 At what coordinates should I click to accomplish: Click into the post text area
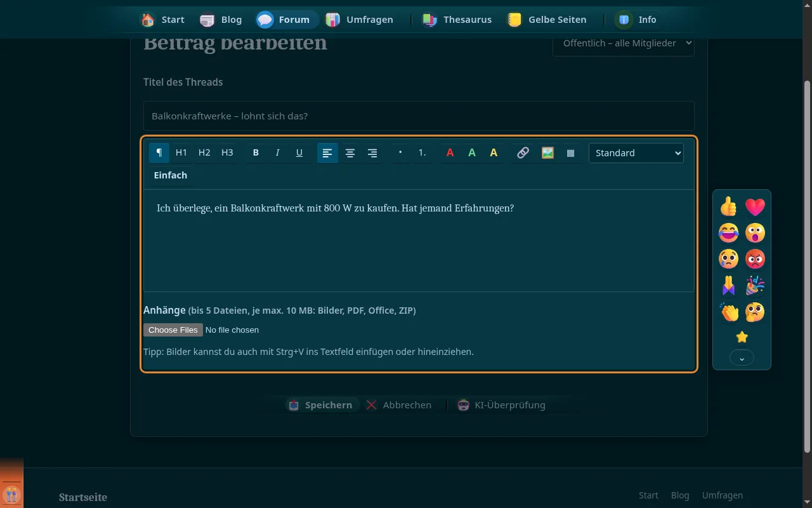pyautogui.click(x=419, y=241)
